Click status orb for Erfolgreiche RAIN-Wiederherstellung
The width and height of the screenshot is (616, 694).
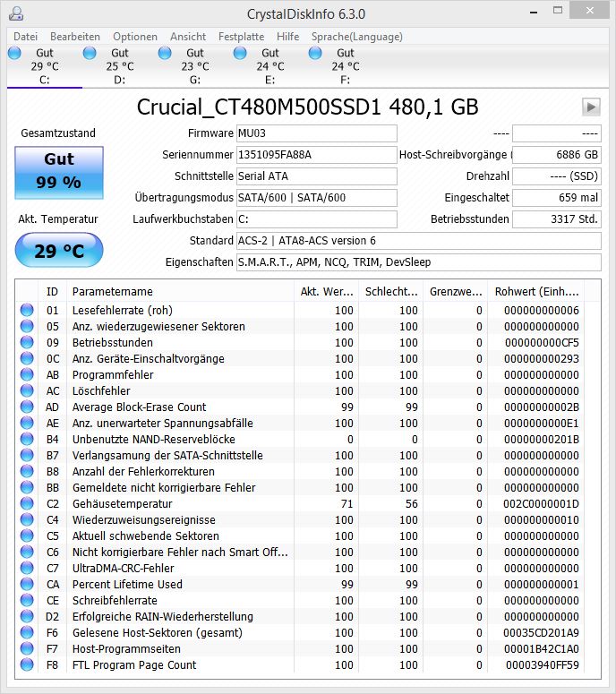coord(27,617)
